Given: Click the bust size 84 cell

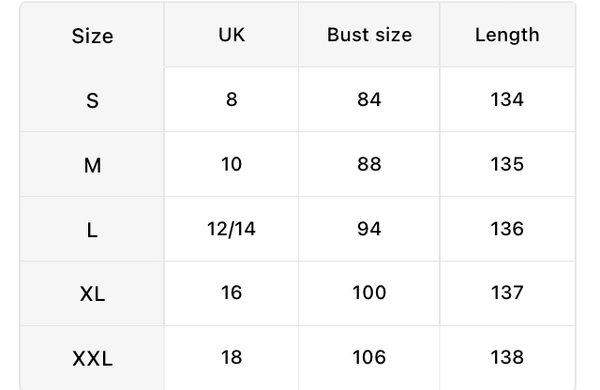Looking at the screenshot, I should 369,100.
